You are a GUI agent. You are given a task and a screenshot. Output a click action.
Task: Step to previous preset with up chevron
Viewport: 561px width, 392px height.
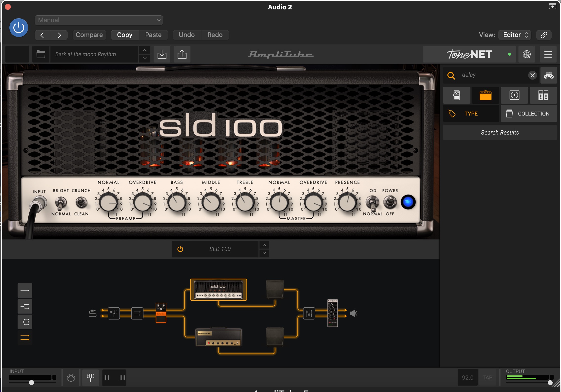145,50
